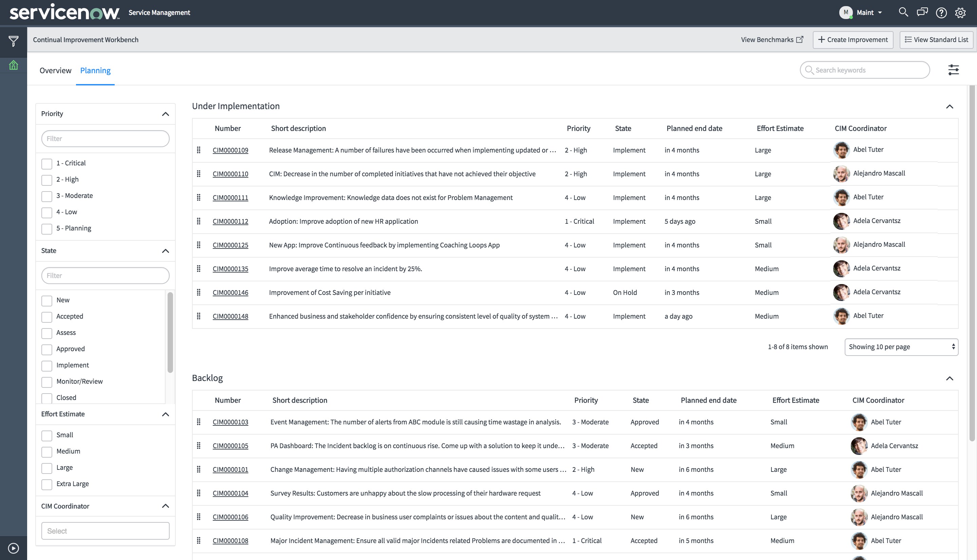Open global search with the magnifier icon

pos(903,12)
